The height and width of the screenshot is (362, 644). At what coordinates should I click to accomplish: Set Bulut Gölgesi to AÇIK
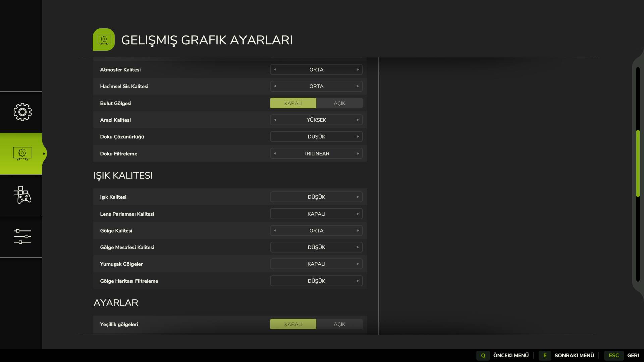(x=339, y=103)
